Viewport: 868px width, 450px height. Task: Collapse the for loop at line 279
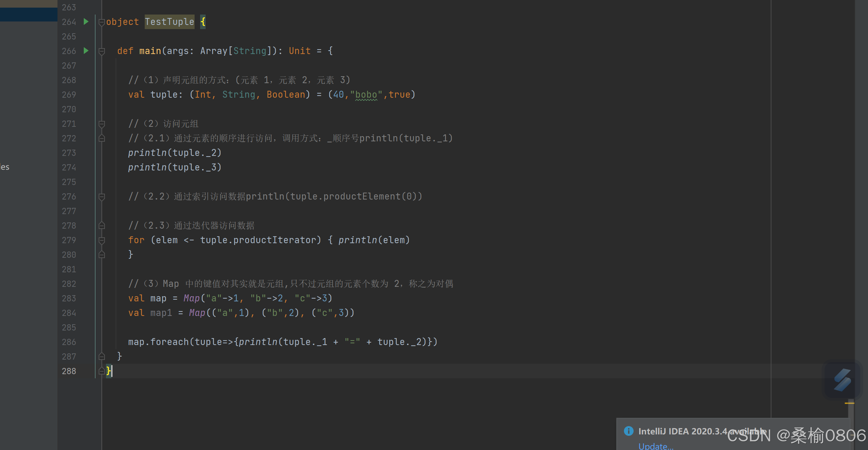pos(102,240)
